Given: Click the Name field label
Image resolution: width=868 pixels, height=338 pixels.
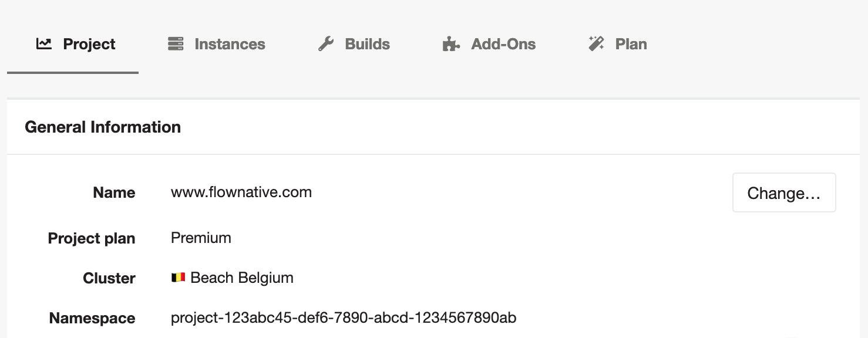Looking at the screenshot, I should click(114, 193).
